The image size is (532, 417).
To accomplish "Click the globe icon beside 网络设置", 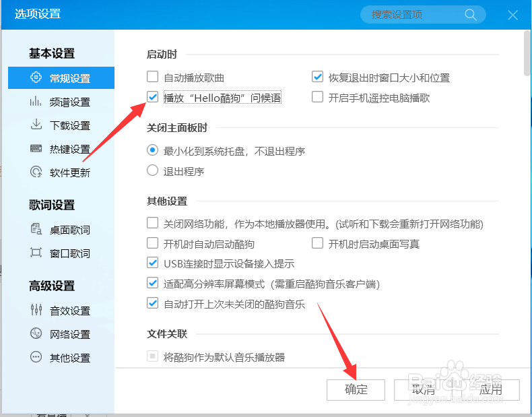I will (36, 333).
